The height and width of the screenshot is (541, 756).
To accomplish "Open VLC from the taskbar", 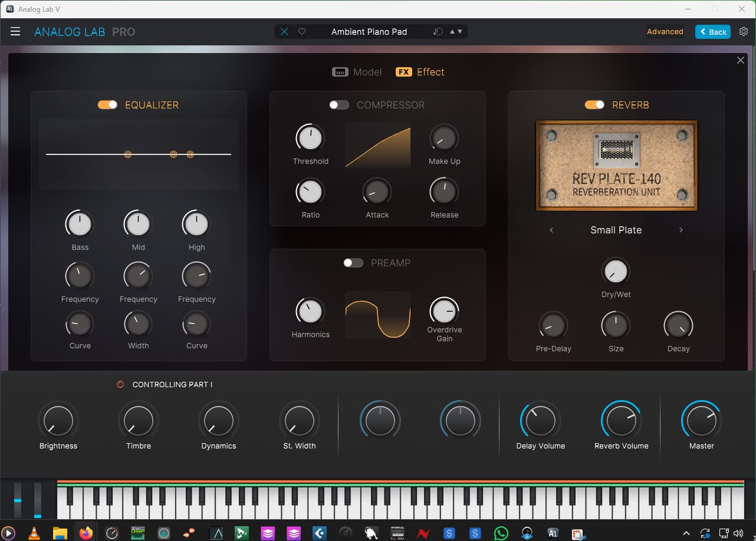I will [34, 533].
